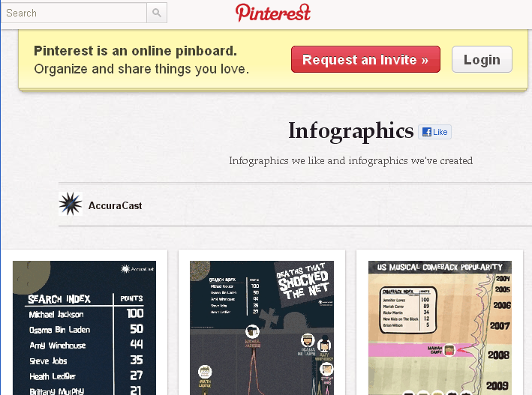Click the search magnifier icon
The width and height of the screenshot is (532, 395).
[x=157, y=13]
